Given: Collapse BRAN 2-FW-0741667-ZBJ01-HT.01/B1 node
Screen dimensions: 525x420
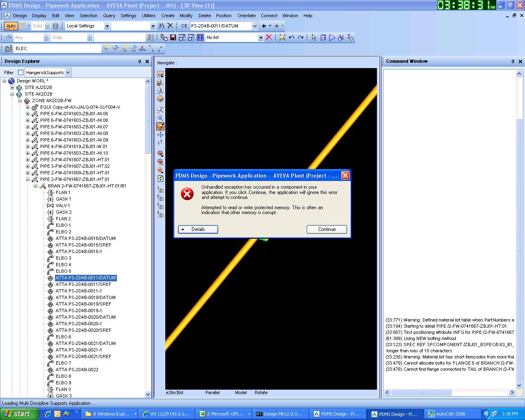Looking at the screenshot, I should pyautogui.click(x=35, y=186).
